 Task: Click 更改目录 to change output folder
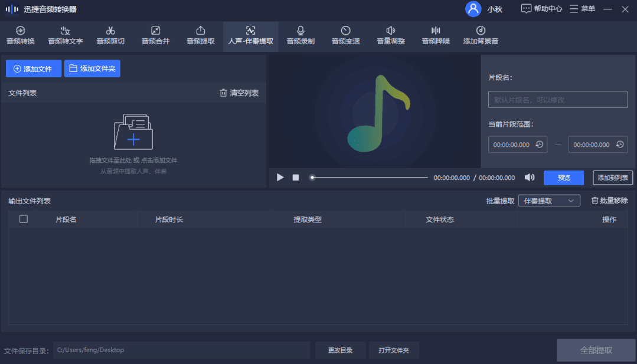click(x=340, y=350)
